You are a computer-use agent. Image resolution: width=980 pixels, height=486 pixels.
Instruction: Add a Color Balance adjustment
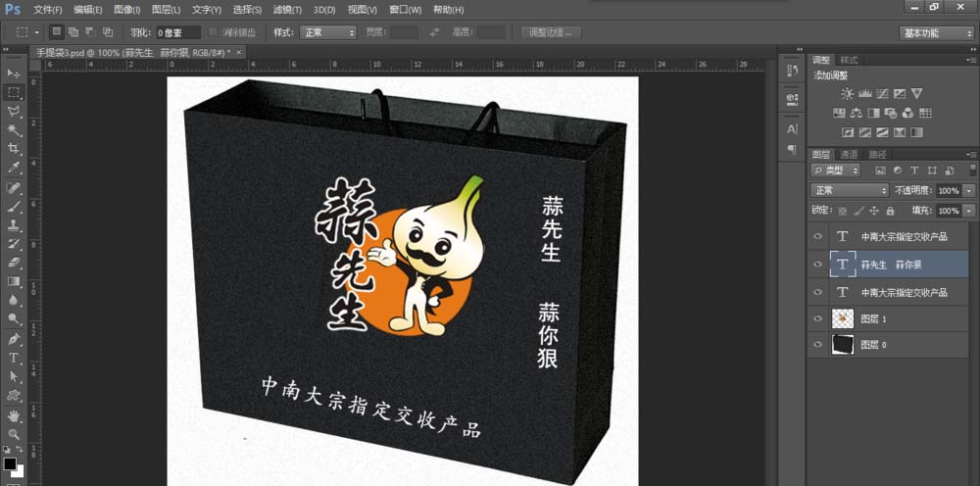857,113
